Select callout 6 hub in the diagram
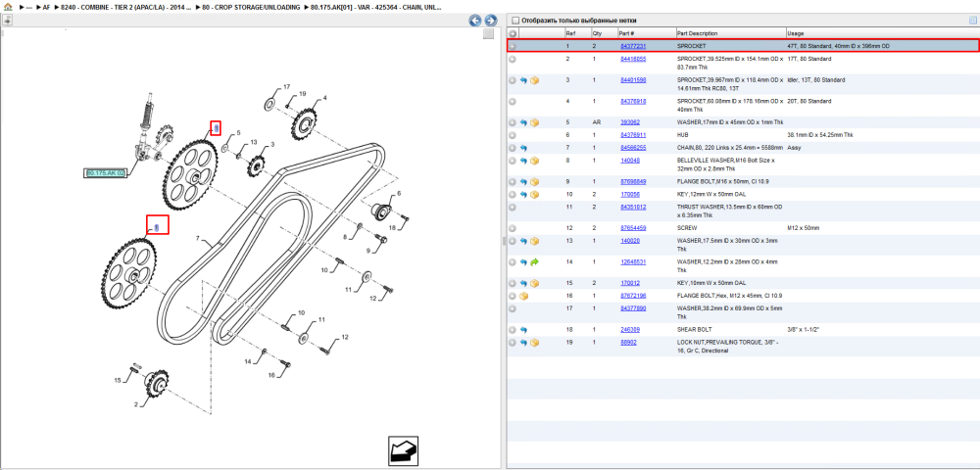The width and height of the screenshot is (980, 470). (x=399, y=193)
